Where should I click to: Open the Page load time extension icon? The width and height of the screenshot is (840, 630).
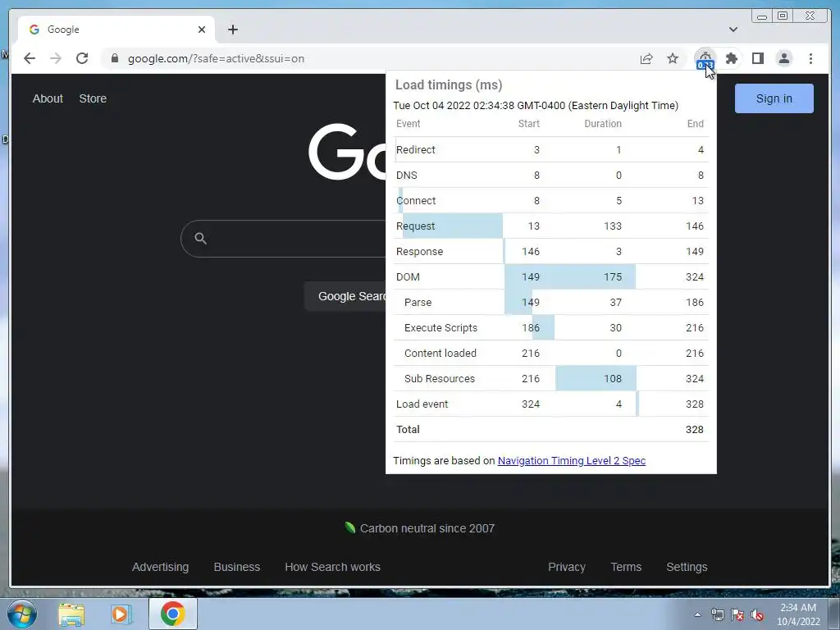click(x=705, y=59)
